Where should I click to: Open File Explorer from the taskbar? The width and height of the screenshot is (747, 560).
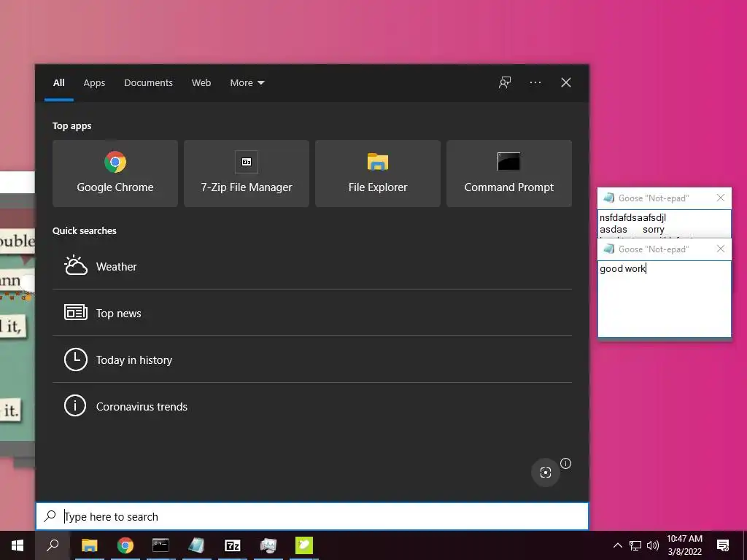tap(89, 545)
